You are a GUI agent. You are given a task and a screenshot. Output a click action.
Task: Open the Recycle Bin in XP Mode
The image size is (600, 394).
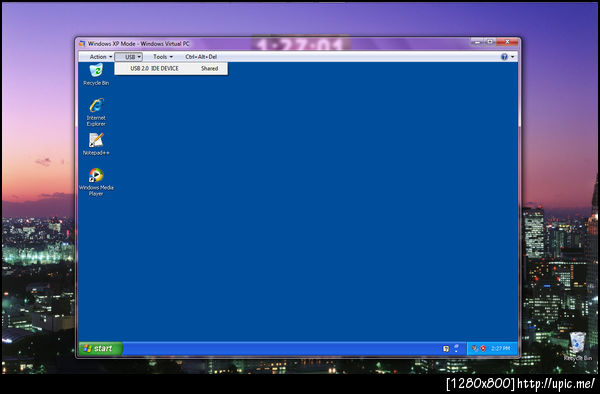pos(96,74)
